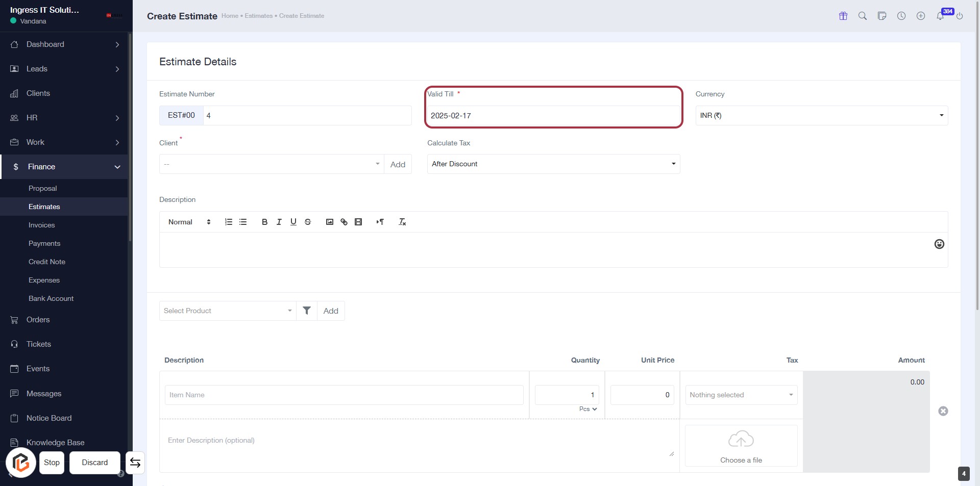Click the Add button beside Client
980x486 pixels.
(x=398, y=164)
